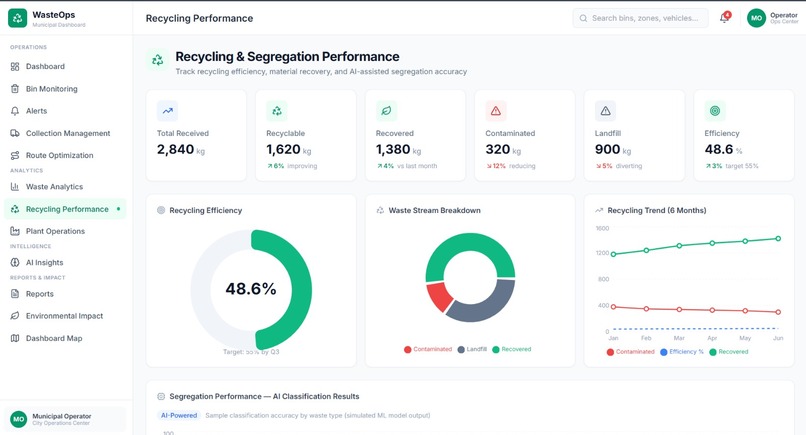Navigate to Environmental Impact

click(x=65, y=316)
